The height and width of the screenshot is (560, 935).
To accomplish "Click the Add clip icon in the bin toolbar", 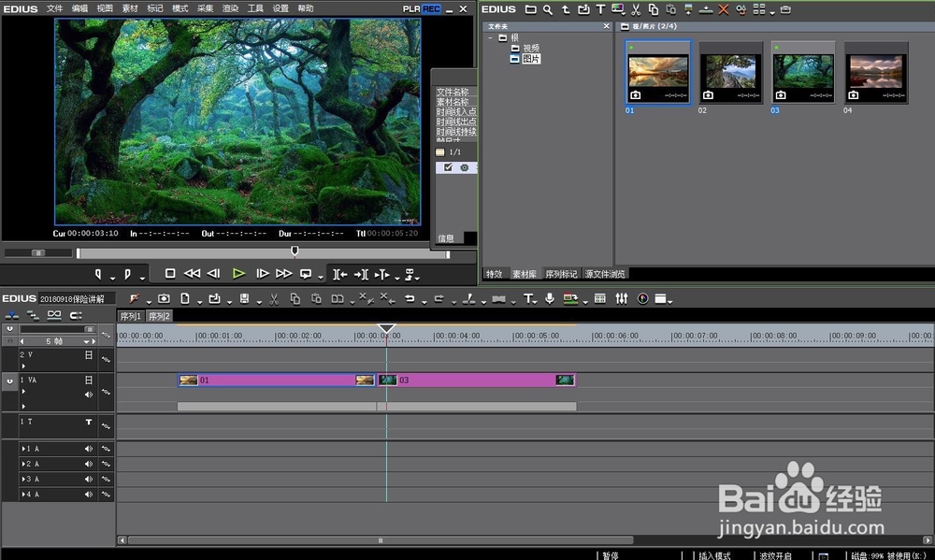I will pyautogui.click(x=583, y=9).
